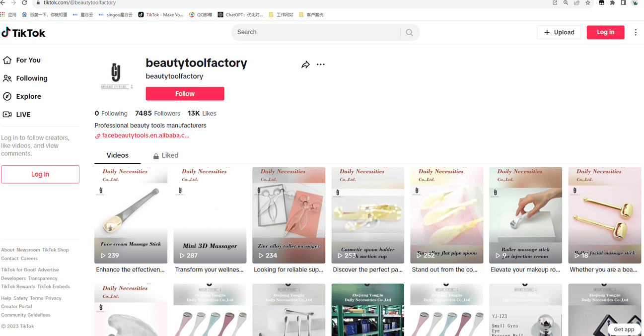The width and height of the screenshot is (644, 336).
Task: Open profile more options three-dot icon
Action: [x=321, y=65]
